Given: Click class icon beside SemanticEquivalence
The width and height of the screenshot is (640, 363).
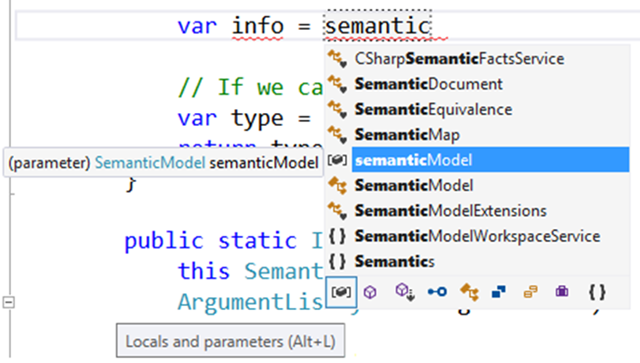Looking at the screenshot, I should [x=338, y=109].
